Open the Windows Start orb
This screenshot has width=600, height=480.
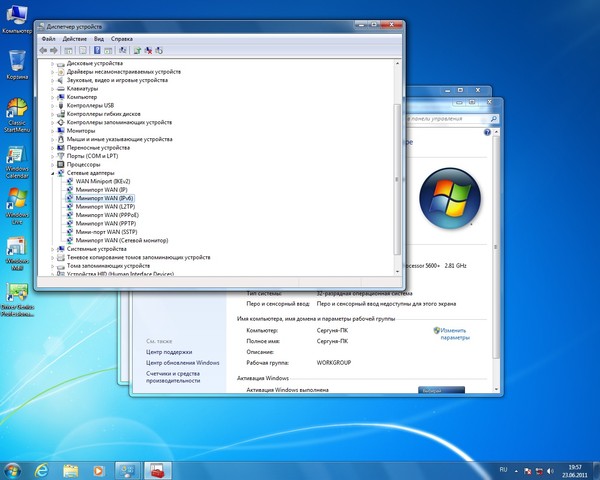click(x=12, y=471)
